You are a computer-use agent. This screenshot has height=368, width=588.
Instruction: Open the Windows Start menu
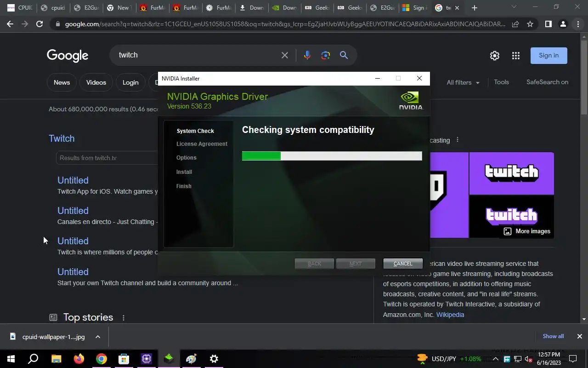pyautogui.click(x=11, y=359)
